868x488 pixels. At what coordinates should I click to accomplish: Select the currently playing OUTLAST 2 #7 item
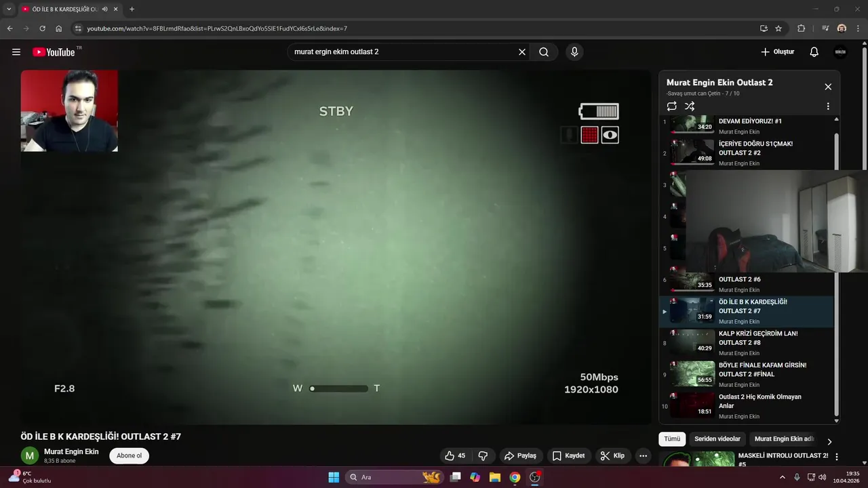(x=747, y=312)
